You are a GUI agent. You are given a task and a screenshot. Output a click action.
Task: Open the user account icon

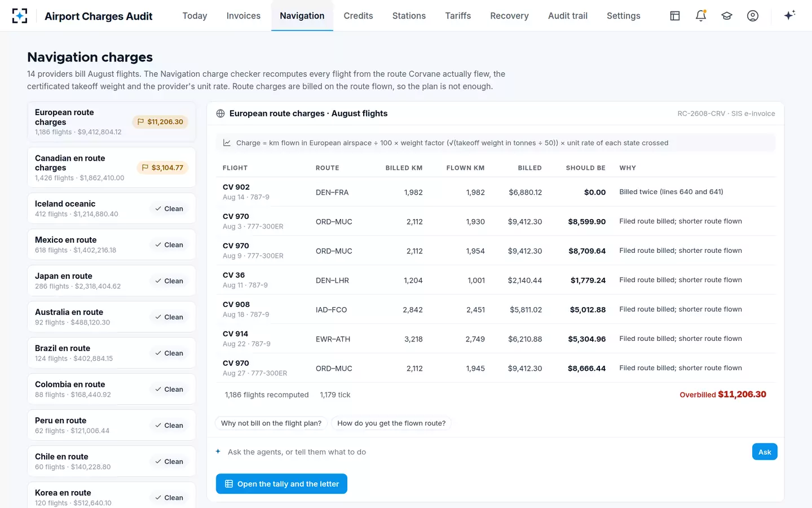pyautogui.click(x=753, y=16)
